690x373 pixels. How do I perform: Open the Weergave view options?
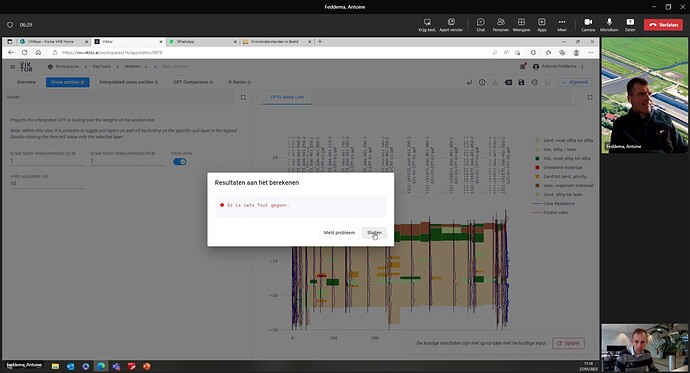521,25
